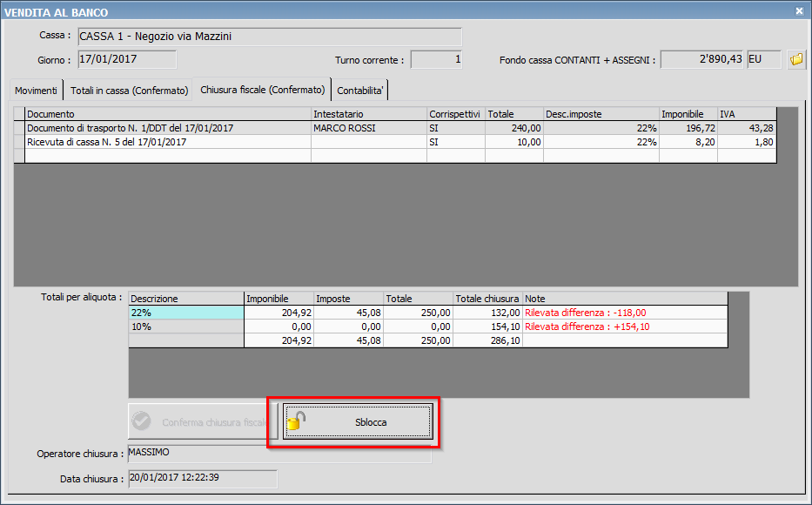Click the Documento column header

click(x=168, y=114)
